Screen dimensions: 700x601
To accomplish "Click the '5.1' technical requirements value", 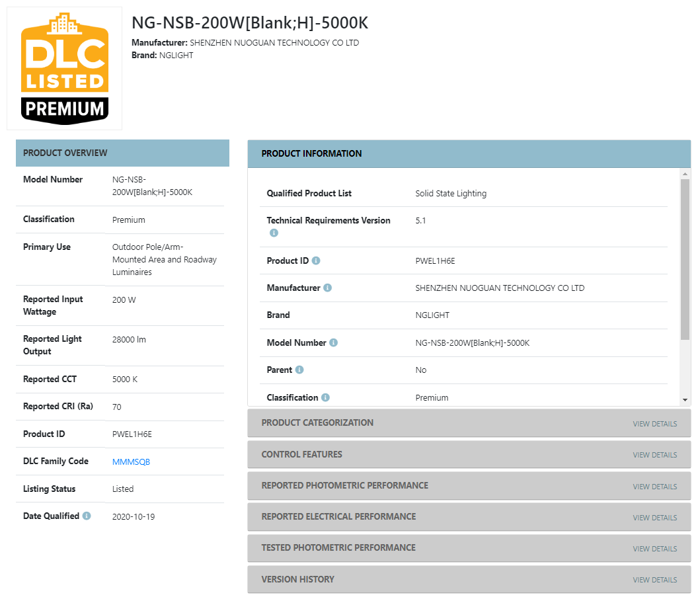I will [420, 221].
